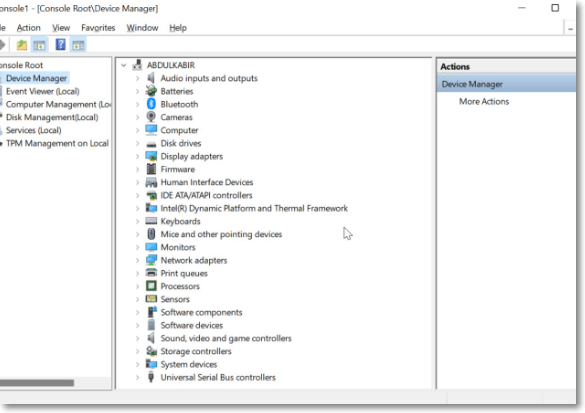Select Device Manager in console tree
The height and width of the screenshot is (413, 585).
point(36,78)
